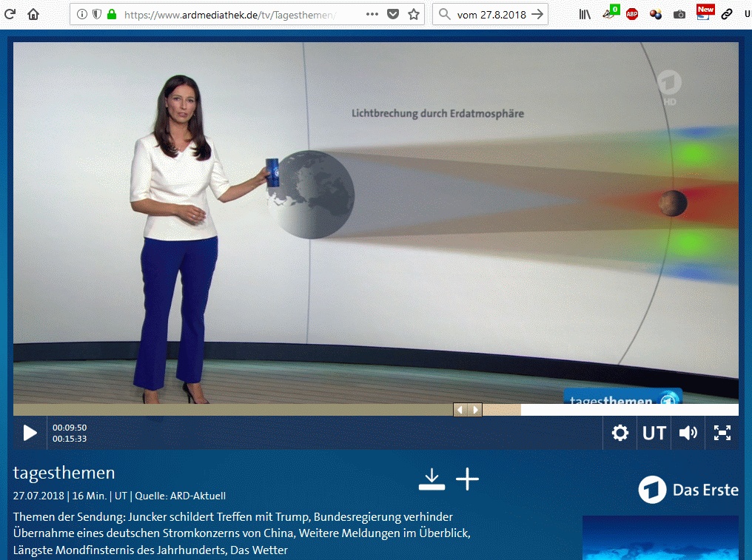Screen dimensions: 752x560
Task: Go to the browser home page
Action: pos(33,14)
